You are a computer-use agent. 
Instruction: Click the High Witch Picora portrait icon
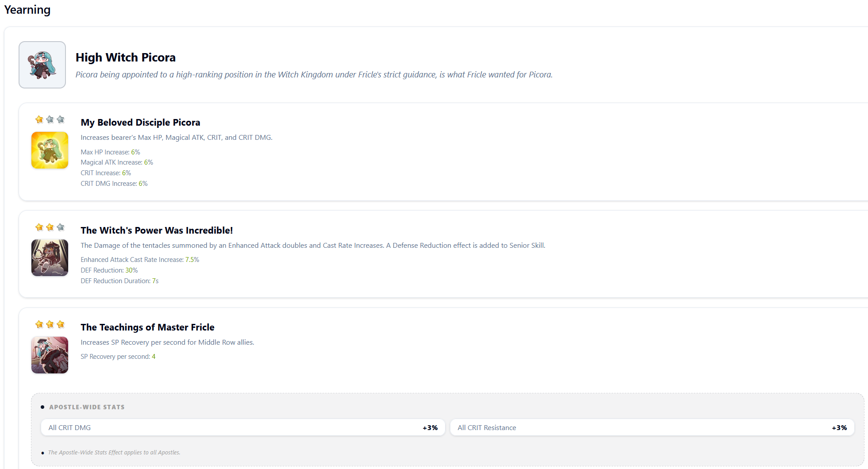42,65
